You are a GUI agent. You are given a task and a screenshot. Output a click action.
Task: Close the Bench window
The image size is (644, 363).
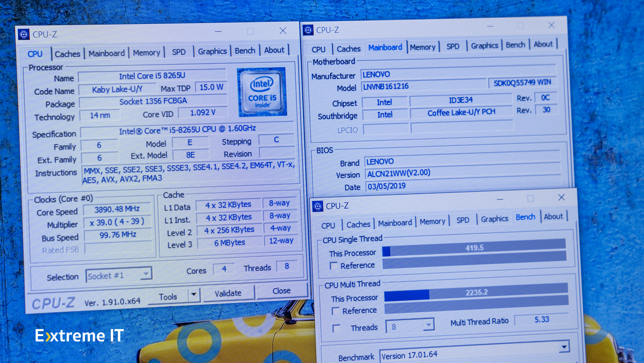point(561,197)
